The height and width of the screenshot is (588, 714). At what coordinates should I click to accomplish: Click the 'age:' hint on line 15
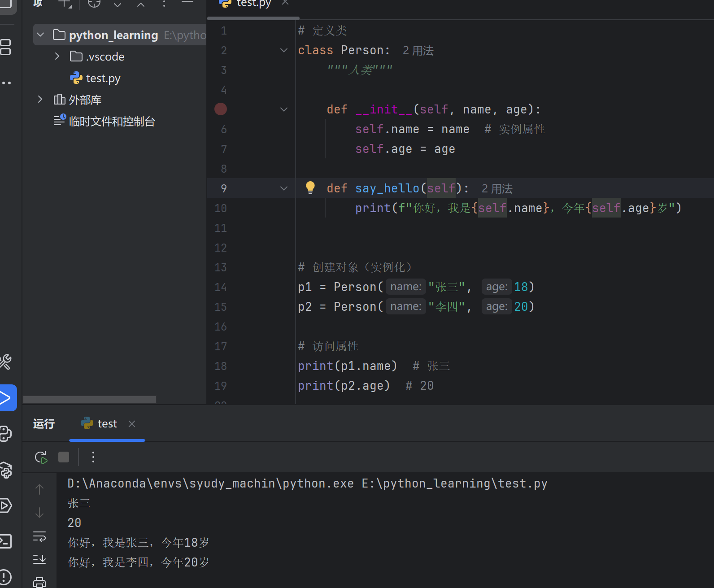[x=496, y=307]
